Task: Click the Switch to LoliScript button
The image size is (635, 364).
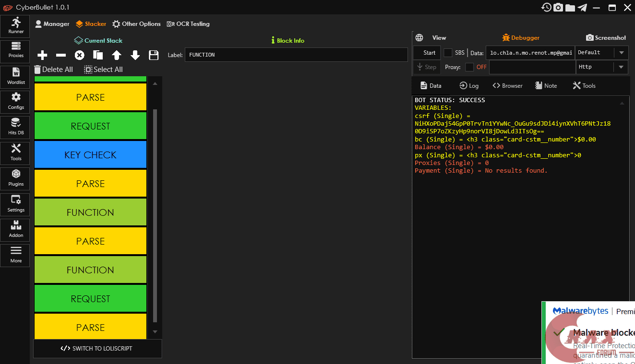Action: coord(97,349)
